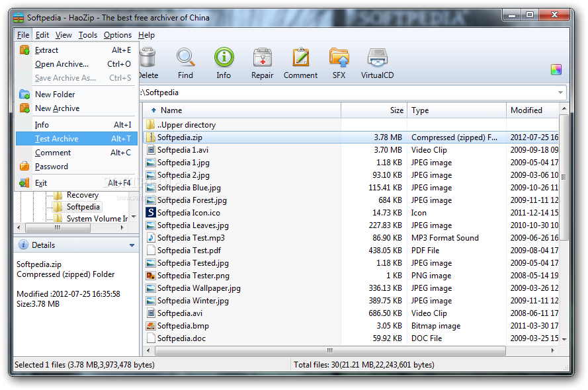Click folder tree right scroll arrow
The width and height of the screenshot is (588, 390).
[122, 227]
